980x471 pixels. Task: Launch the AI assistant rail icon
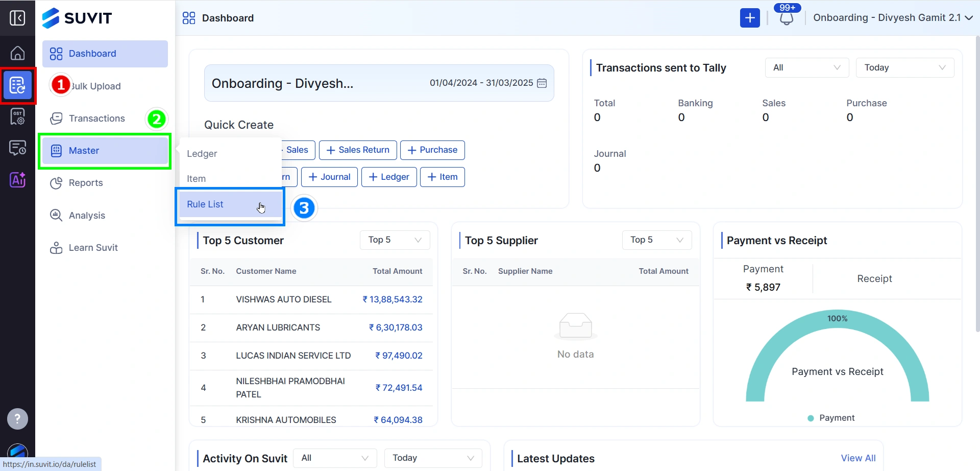point(17,180)
